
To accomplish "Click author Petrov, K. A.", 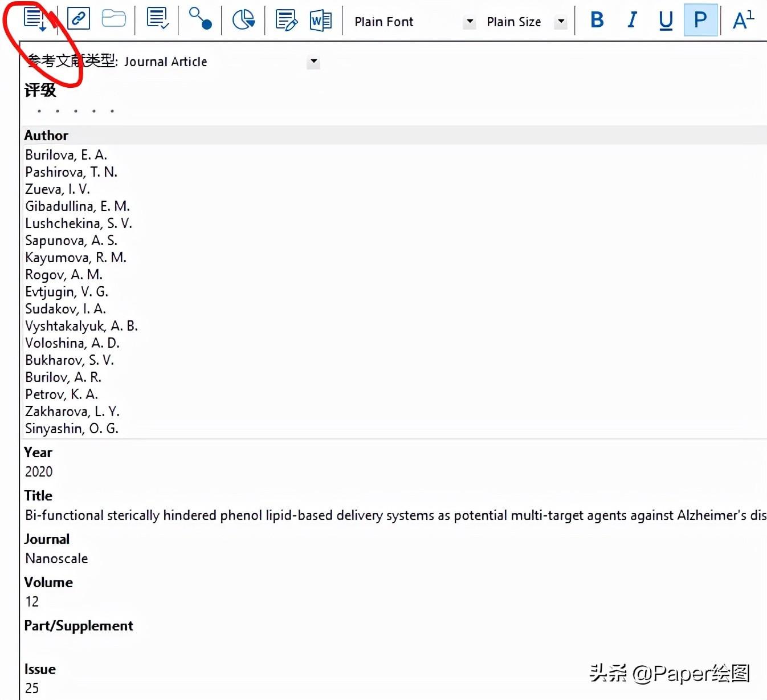I will pos(62,394).
